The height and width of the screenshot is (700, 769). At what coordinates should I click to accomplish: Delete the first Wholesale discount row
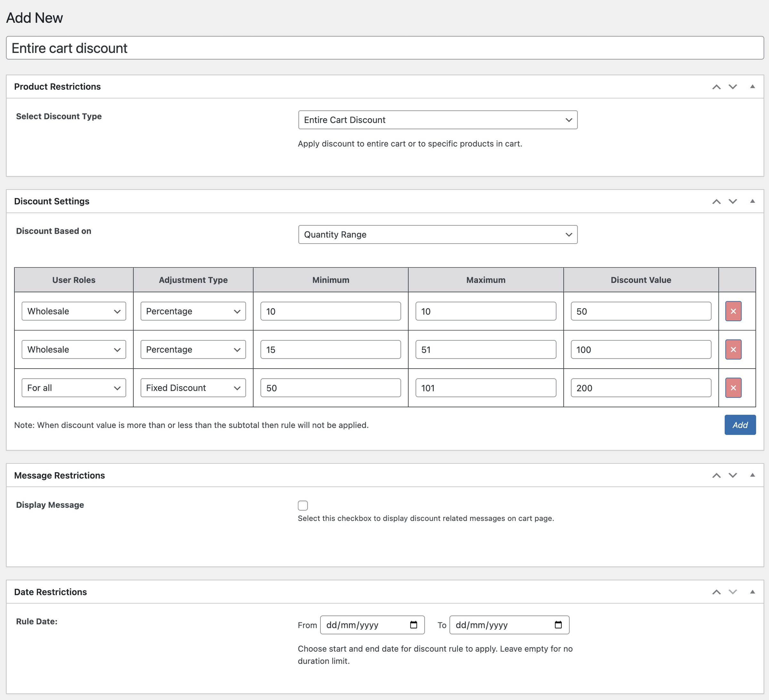point(733,311)
